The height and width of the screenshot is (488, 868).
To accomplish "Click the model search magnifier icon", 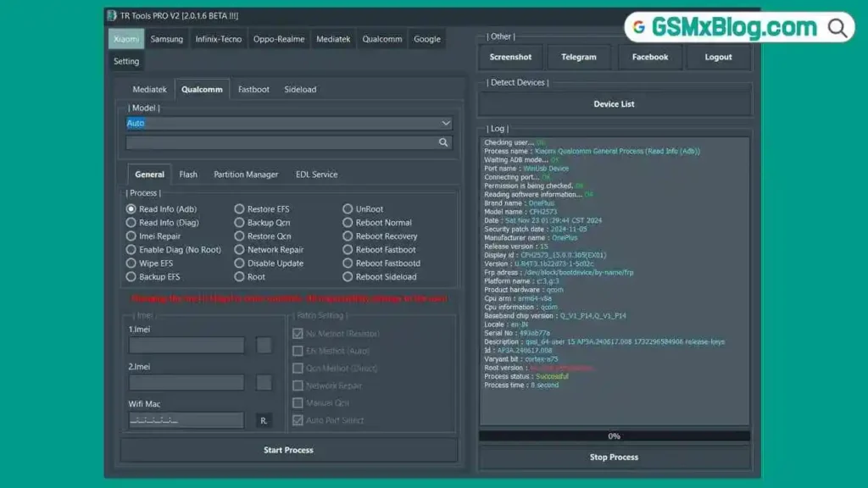I will (443, 142).
